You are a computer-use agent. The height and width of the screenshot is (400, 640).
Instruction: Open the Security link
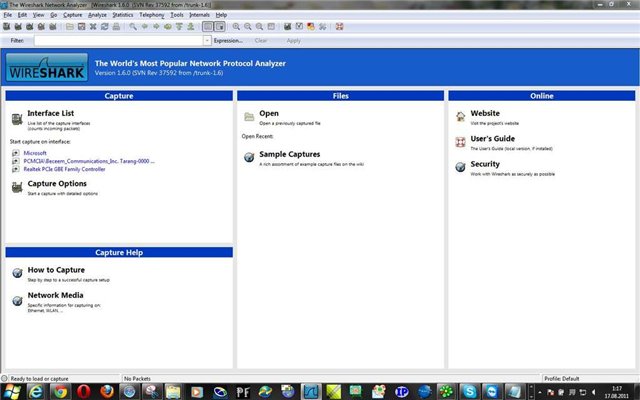tap(485, 164)
